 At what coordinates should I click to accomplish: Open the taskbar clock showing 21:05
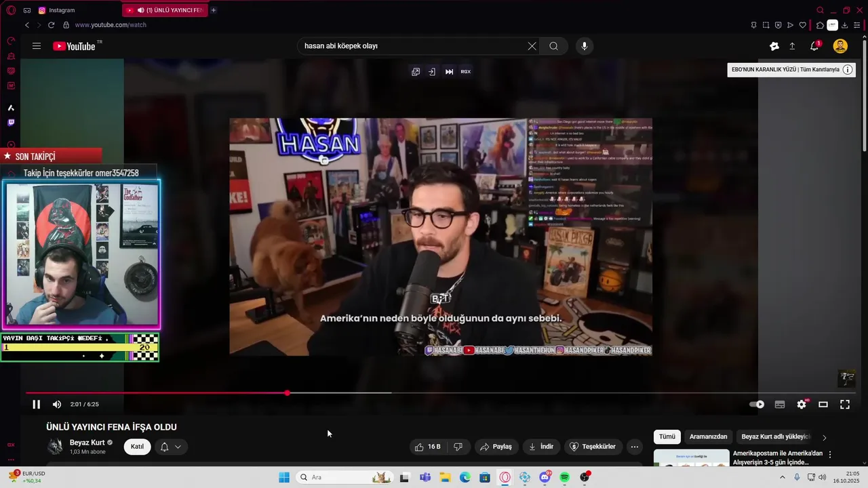pyautogui.click(x=846, y=477)
